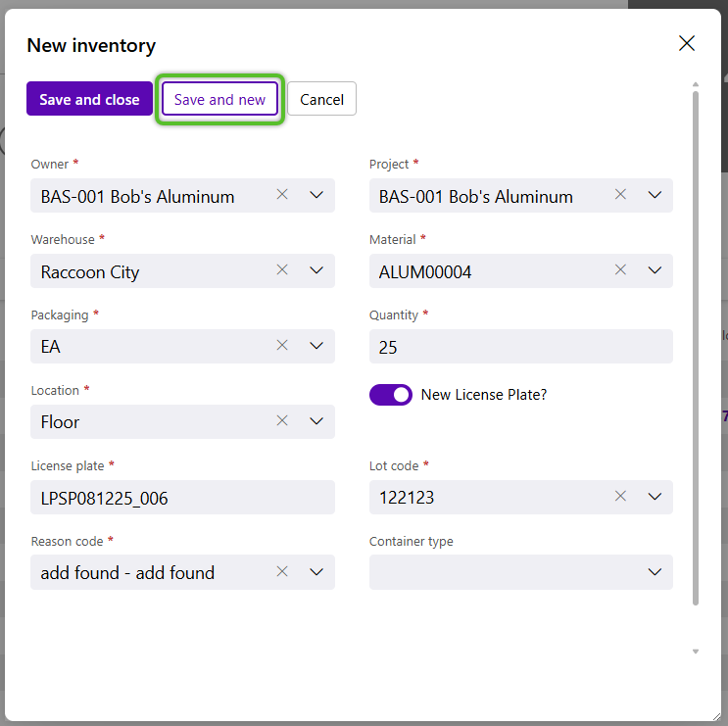Clear the Location Floor value
728x726 pixels.
(x=282, y=421)
